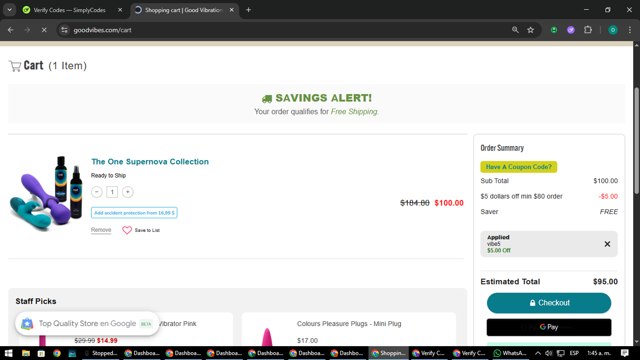Open the Top Quality Store en Google badge

[x=87, y=324]
